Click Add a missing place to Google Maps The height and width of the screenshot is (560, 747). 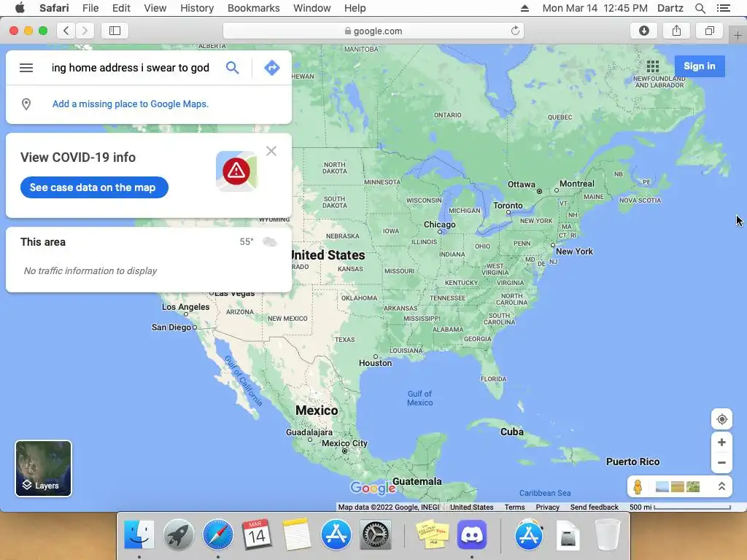[131, 104]
